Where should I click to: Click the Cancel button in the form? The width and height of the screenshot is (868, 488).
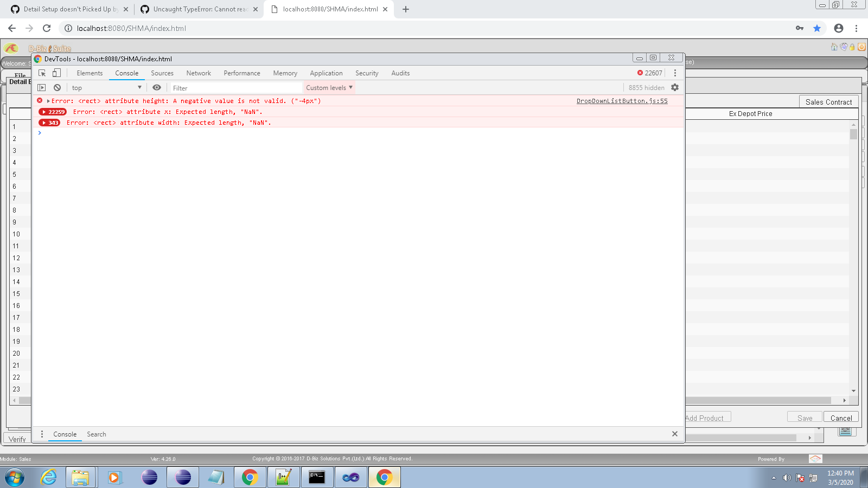pos(840,418)
